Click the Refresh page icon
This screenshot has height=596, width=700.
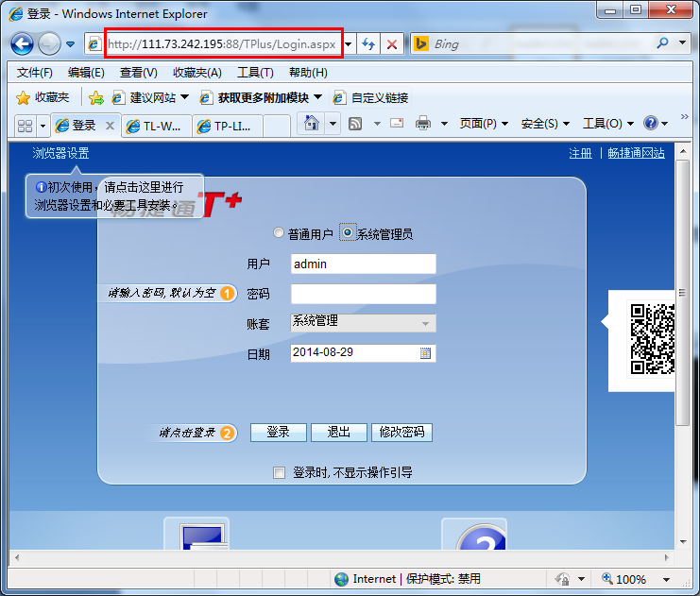click(368, 44)
